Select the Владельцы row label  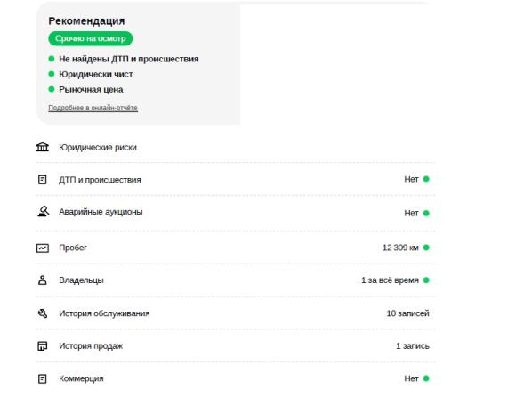point(81,280)
